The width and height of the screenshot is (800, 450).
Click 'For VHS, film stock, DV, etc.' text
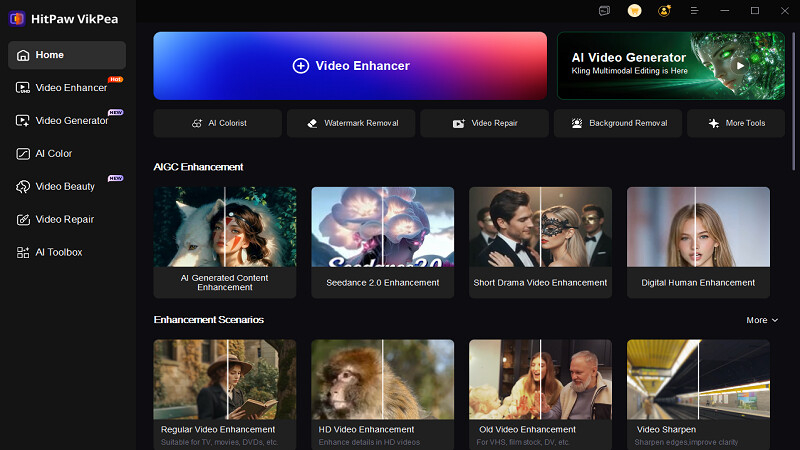tap(523, 442)
